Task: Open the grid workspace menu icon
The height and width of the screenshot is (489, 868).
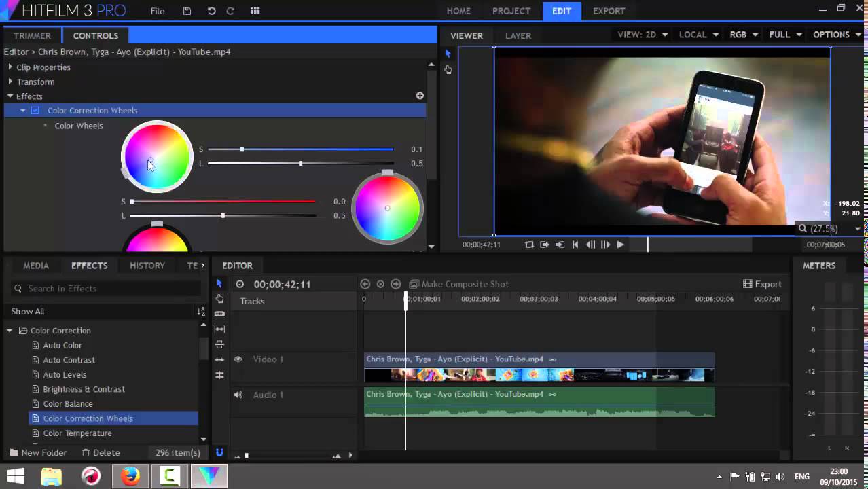Action: (x=255, y=11)
